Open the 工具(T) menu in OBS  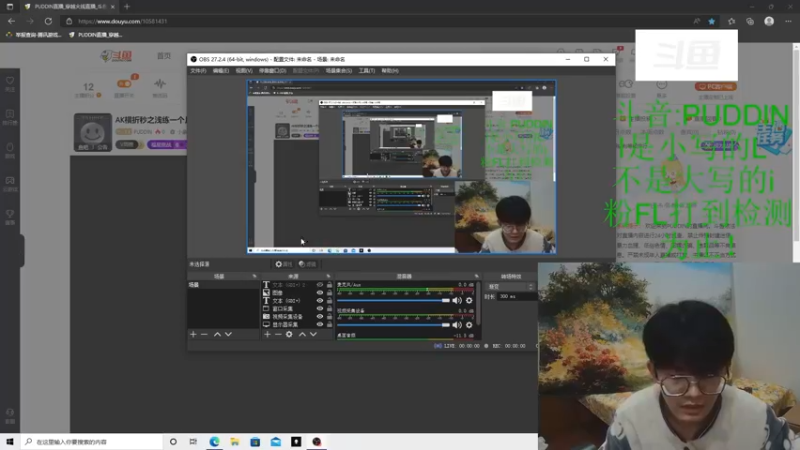tap(366, 71)
